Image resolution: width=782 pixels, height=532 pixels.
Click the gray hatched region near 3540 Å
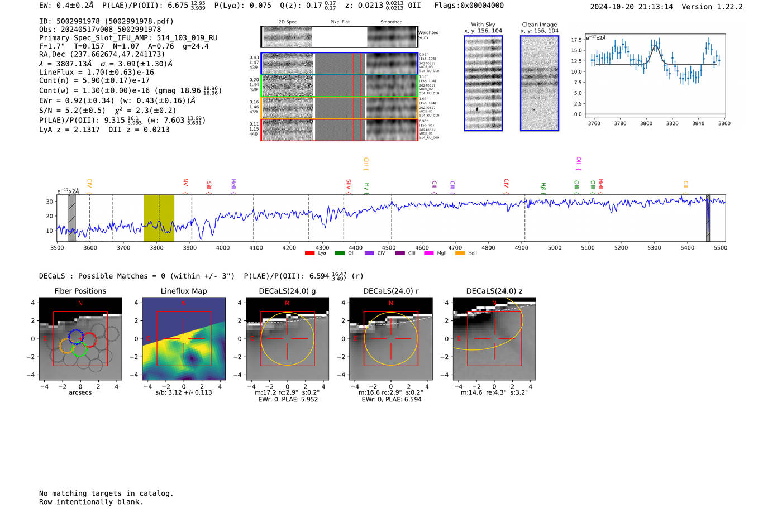(72, 218)
